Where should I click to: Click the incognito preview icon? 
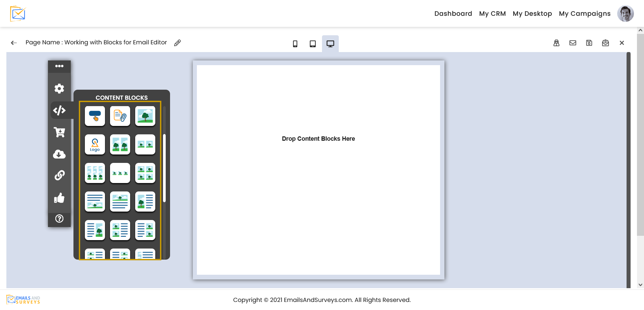556,43
